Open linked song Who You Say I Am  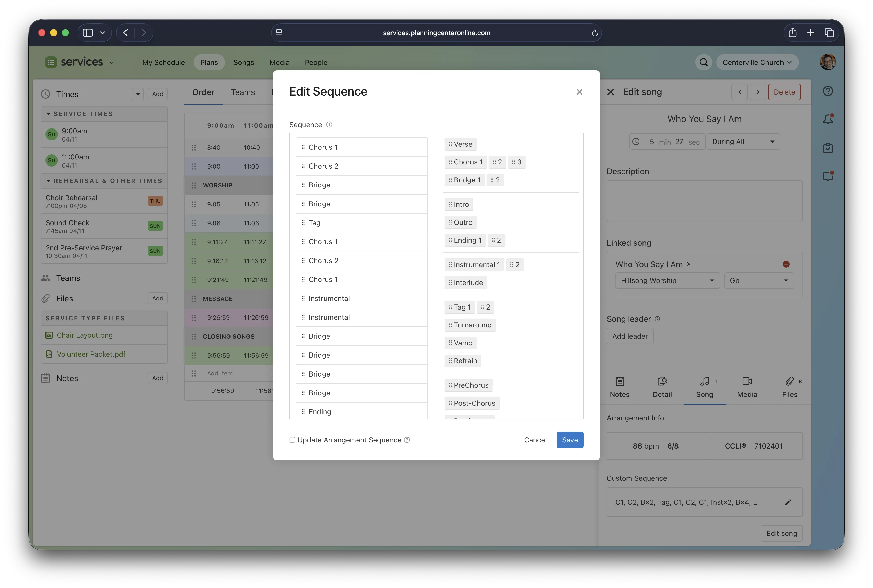point(653,264)
